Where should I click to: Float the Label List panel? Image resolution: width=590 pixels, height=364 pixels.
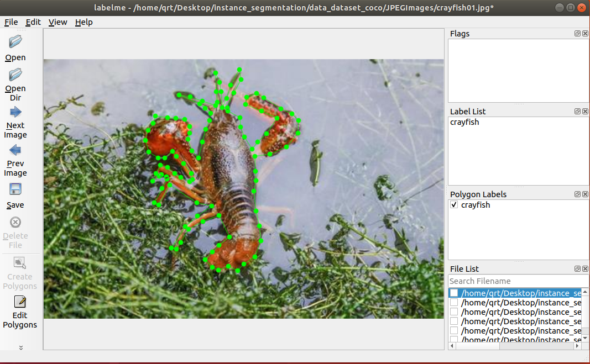(x=577, y=112)
